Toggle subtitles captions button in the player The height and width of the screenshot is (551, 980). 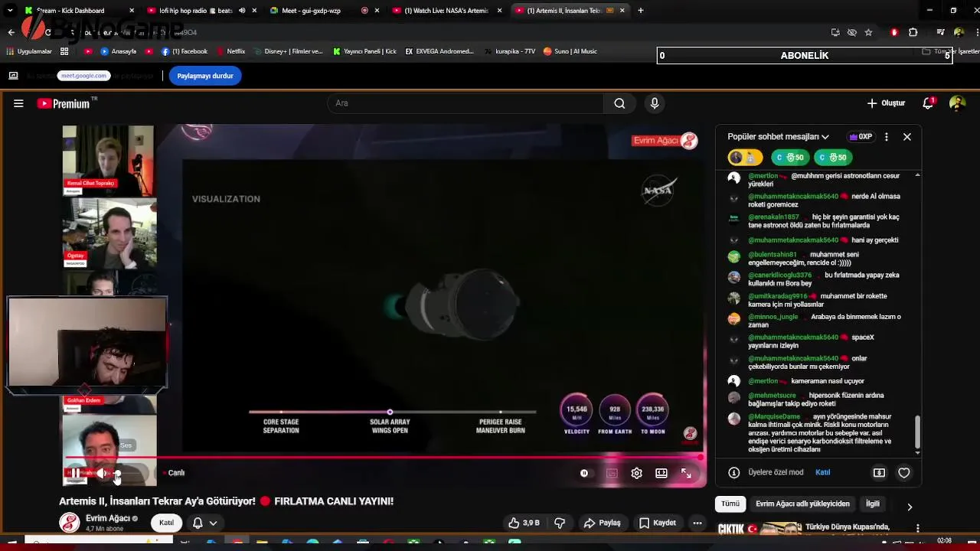[612, 473]
